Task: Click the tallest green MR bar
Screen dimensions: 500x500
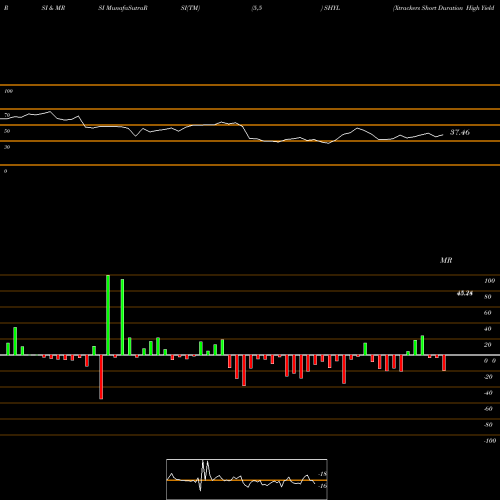Action: point(108,315)
